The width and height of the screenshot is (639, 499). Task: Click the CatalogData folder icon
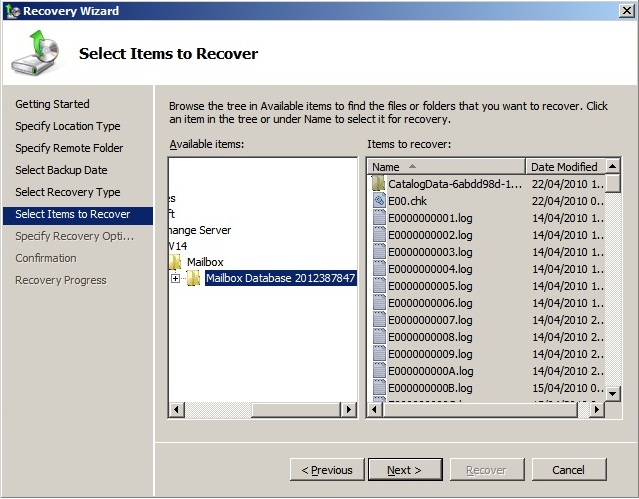pyautogui.click(x=379, y=184)
